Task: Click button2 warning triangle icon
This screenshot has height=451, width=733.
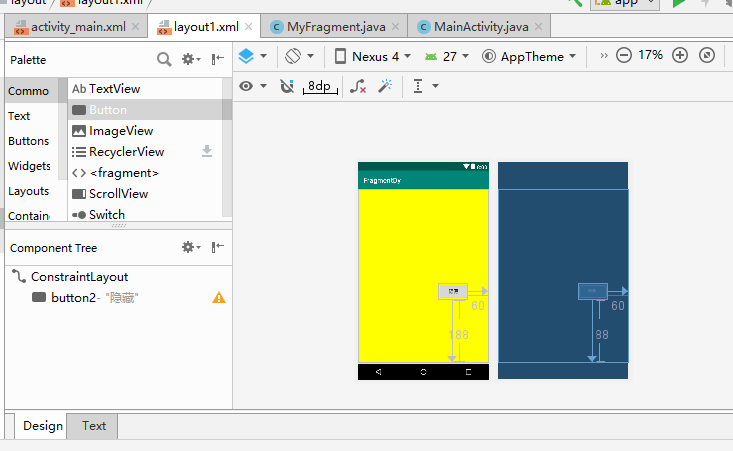Action: pos(219,298)
